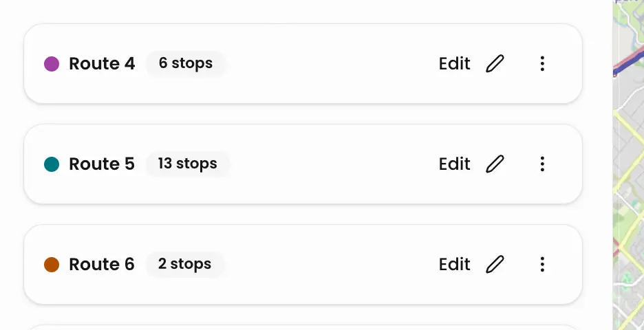Click the map preview panel
644x330 pixels.
(x=628, y=165)
